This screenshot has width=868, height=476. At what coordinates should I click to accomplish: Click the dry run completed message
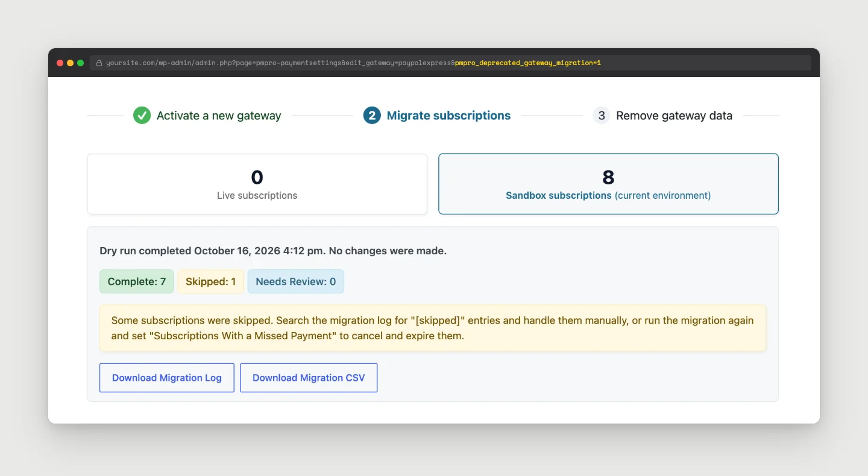pos(273,251)
